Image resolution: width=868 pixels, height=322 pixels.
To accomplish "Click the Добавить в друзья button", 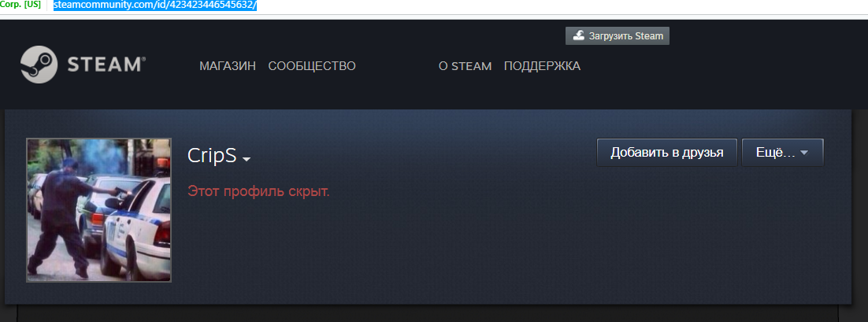I will (x=667, y=153).
